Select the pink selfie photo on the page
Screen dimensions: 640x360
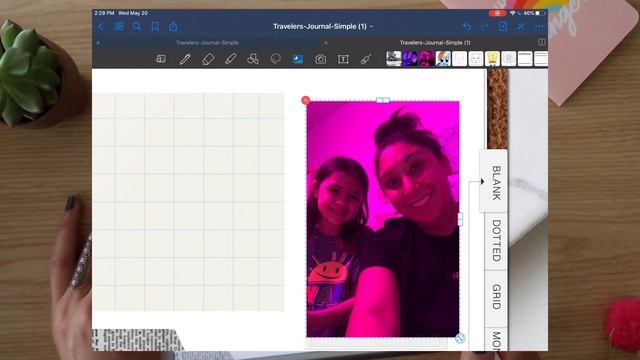pos(383,219)
